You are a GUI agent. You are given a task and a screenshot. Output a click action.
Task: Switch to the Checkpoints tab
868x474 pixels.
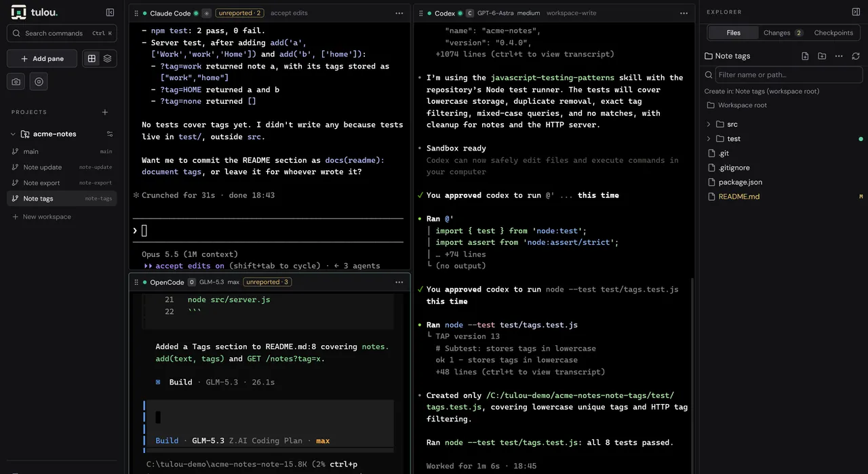[833, 33]
